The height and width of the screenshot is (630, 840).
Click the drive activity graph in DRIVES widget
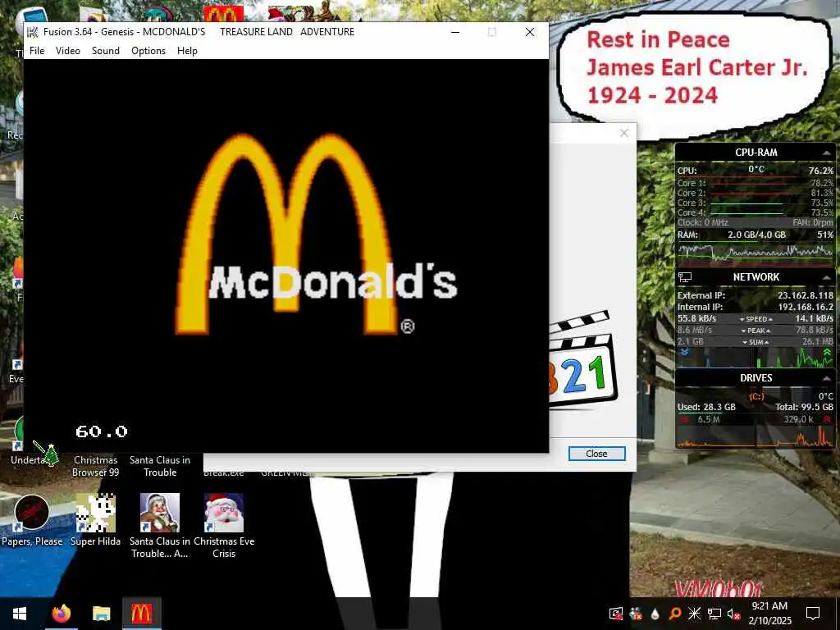(x=756, y=436)
